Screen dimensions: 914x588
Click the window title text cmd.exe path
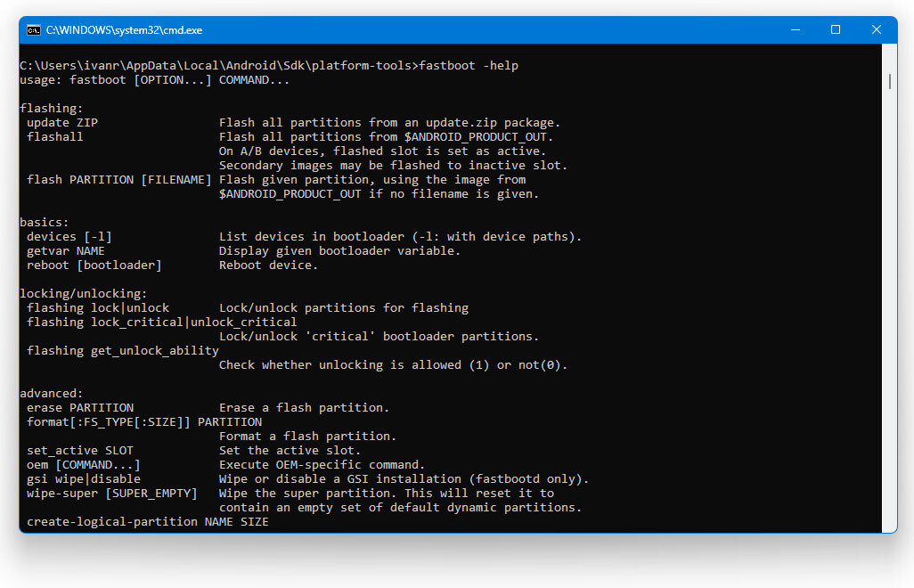124,30
